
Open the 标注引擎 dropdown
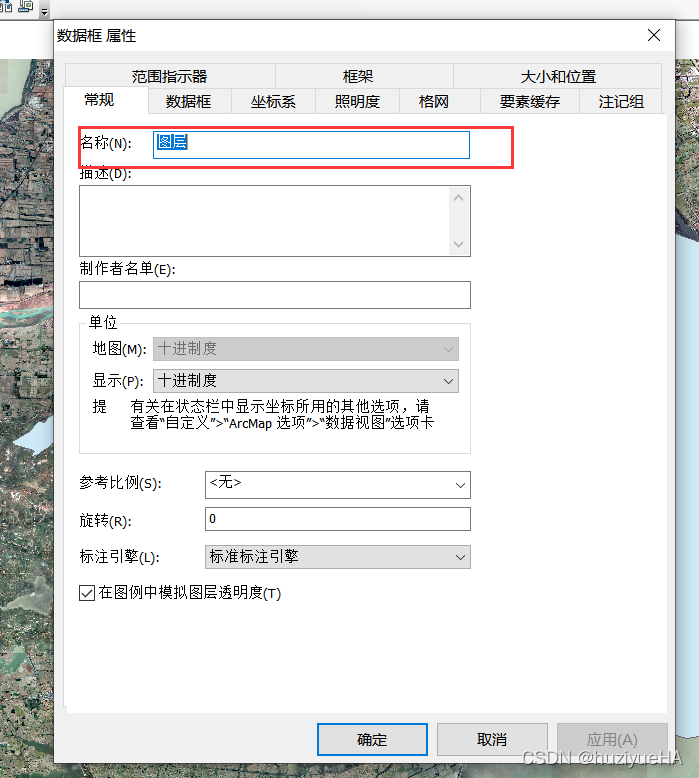[337, 557]
